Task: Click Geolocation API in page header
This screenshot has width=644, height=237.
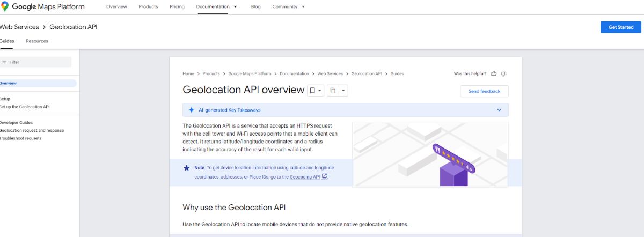Action: point(74,27)
